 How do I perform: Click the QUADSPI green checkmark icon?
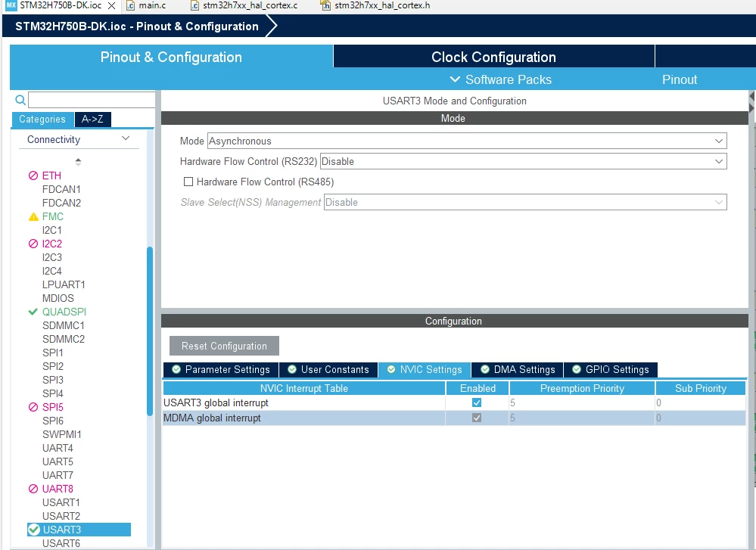[33, 312]
